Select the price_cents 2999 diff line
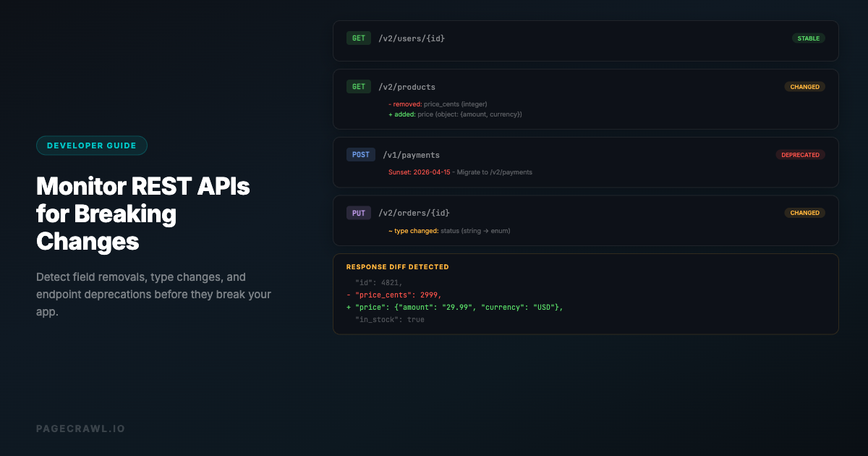This screenshot has height=456, width=868. click(x=396, y=295)
